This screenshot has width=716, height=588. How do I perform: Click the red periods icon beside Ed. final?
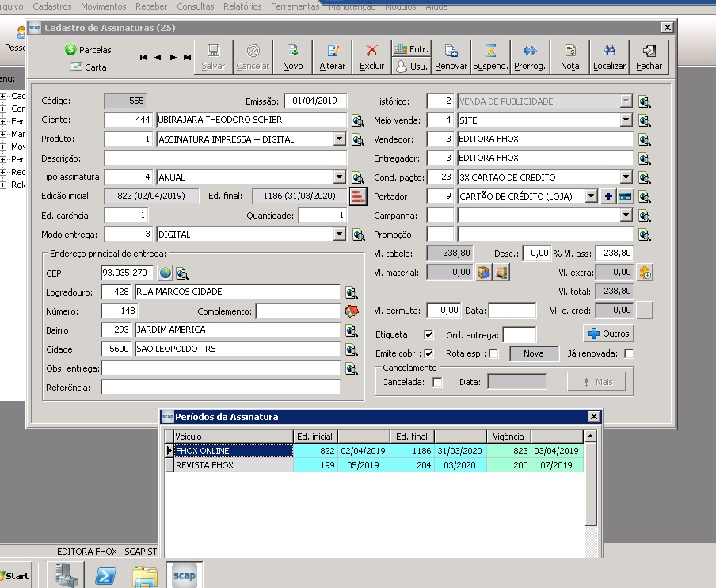click(359, 197)
